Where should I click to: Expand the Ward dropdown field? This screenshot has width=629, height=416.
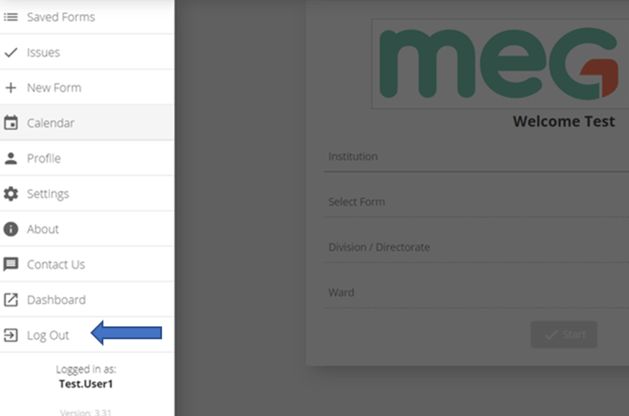[x=477, y=293]
